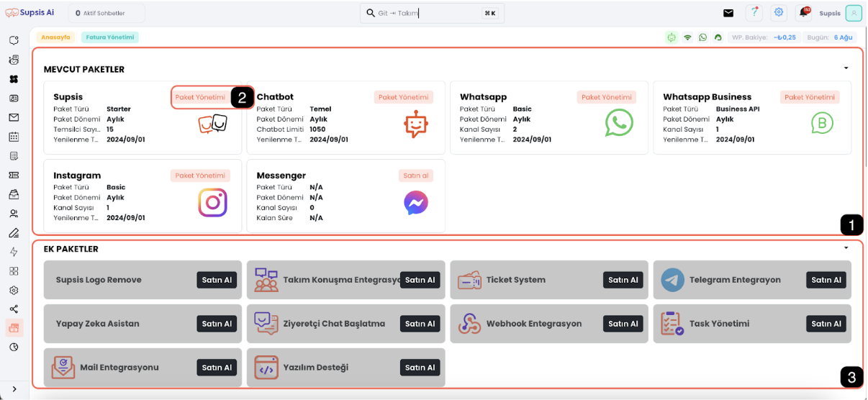The height and width of the screenshot is (400, 868).
Task: Click Paket Yönetimi on the Whatsapp Business card
Action: [x=809, y=97]
